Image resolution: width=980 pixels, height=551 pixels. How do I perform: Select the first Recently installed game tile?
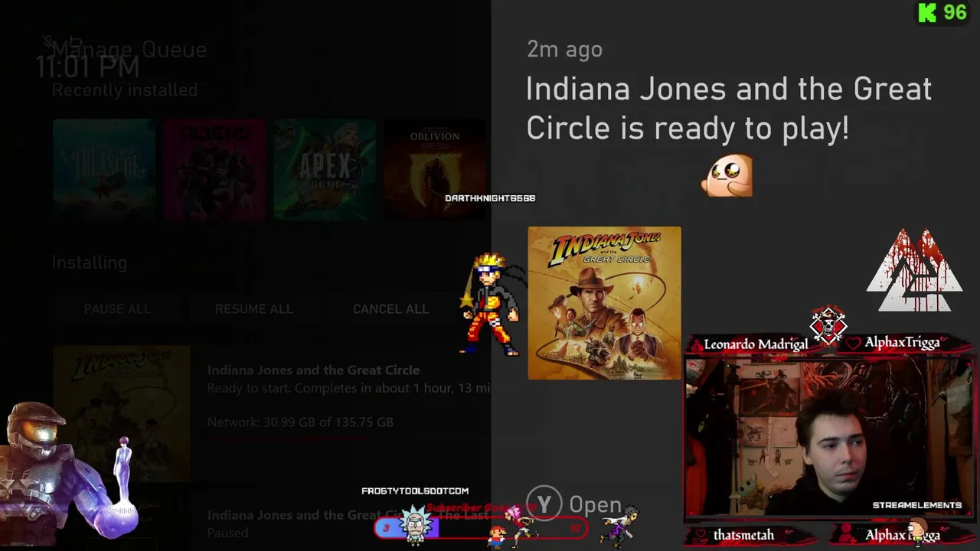[x=104, y=170]
